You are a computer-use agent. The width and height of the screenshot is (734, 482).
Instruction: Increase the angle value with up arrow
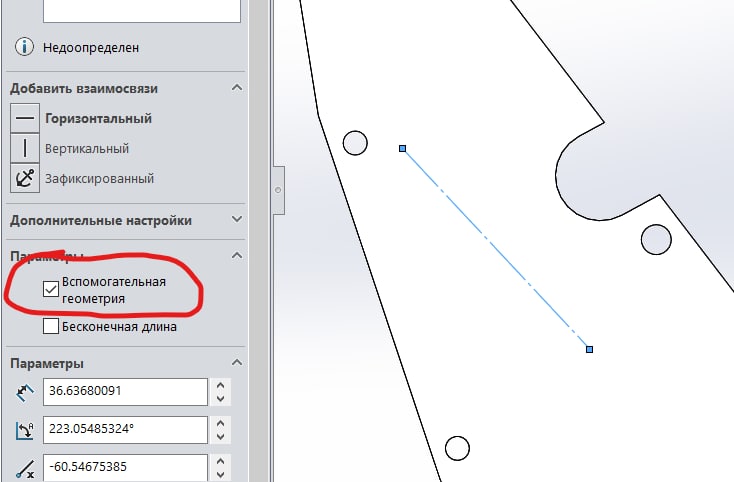click(220, 424)
